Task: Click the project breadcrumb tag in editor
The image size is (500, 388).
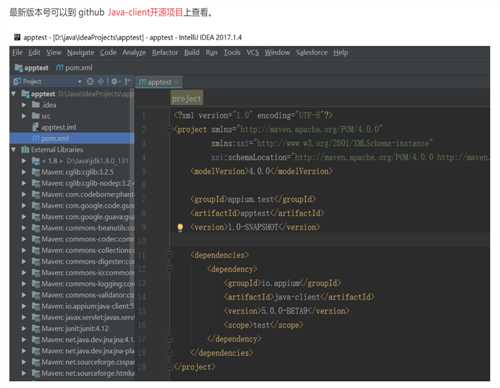Action: 187,99
